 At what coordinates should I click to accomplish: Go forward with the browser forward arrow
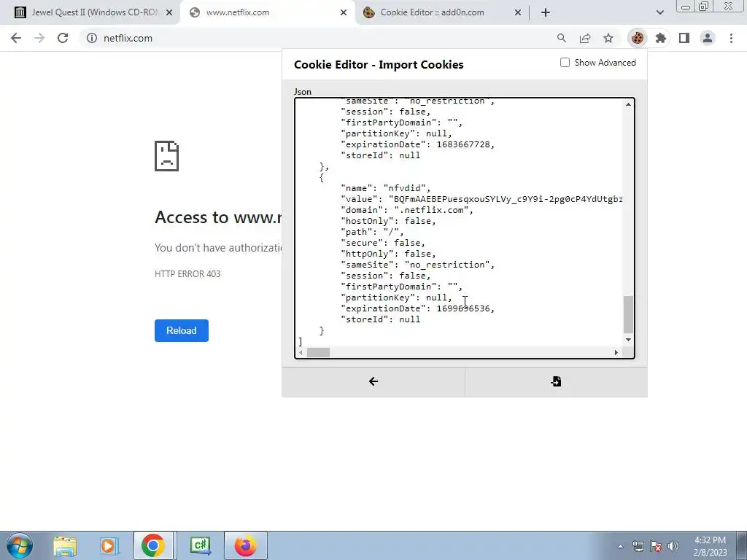(39, 38)
